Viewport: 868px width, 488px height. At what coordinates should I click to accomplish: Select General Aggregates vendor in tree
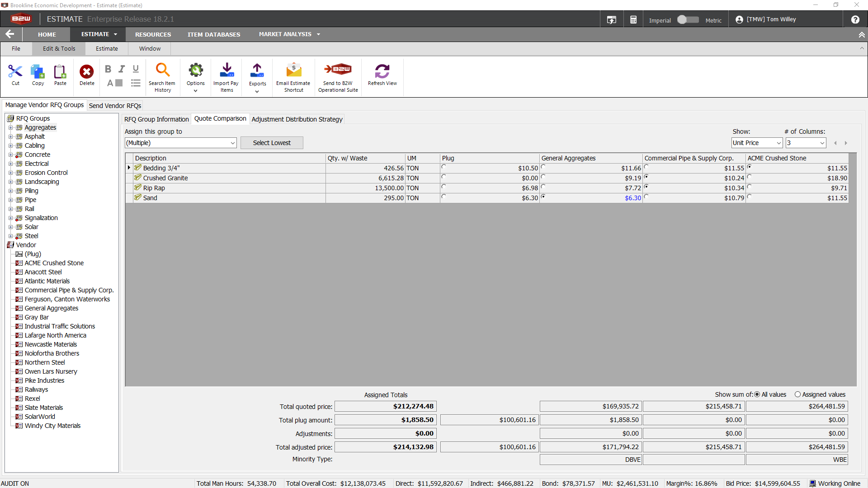[52, 308]
